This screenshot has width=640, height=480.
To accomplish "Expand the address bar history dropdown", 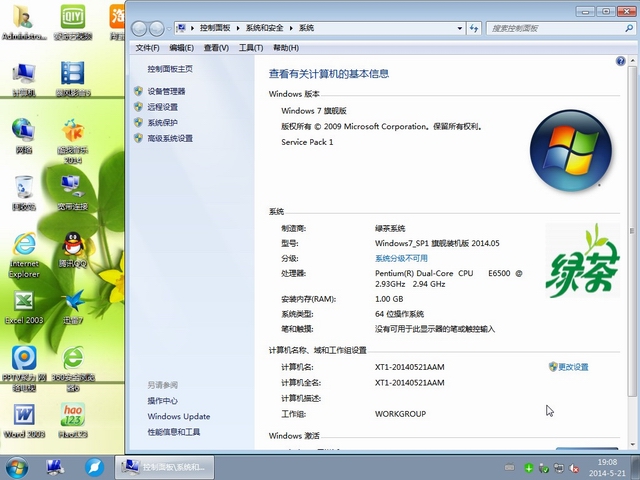I will [x=460, y=28].
